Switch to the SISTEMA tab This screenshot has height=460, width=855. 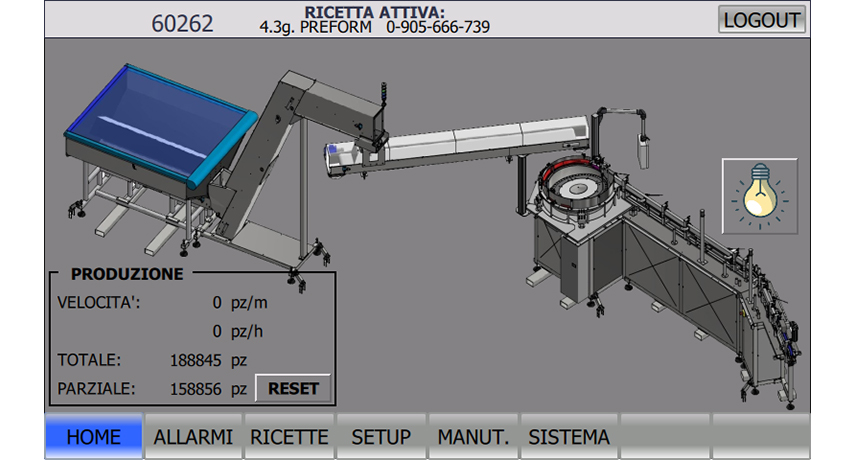tap(569, 437)
